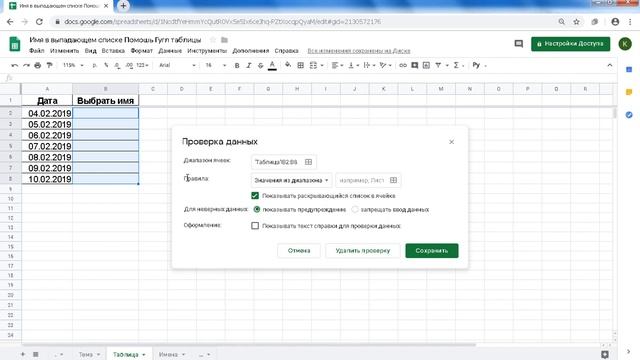Open Tasks in the side panel
This screenshot has width=640, height=360.
629,115
